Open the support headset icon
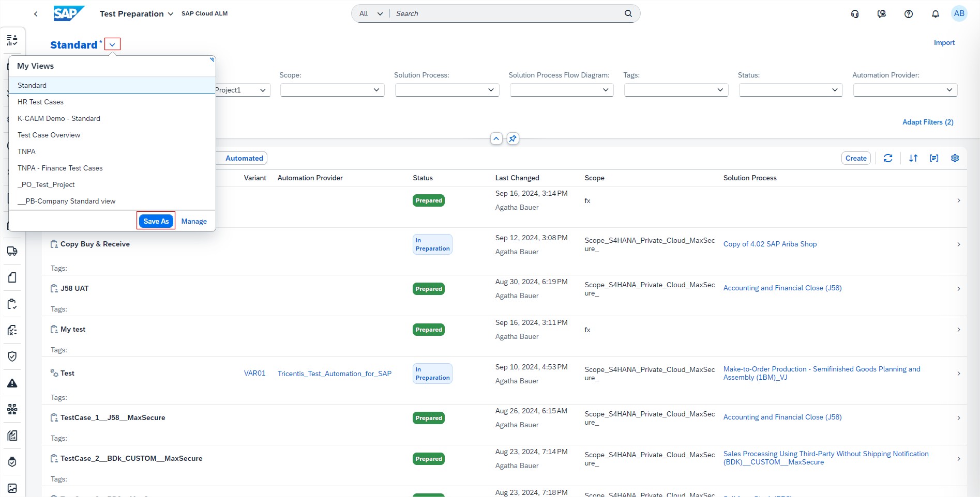 pyautogui.click(x=855, y=14)
